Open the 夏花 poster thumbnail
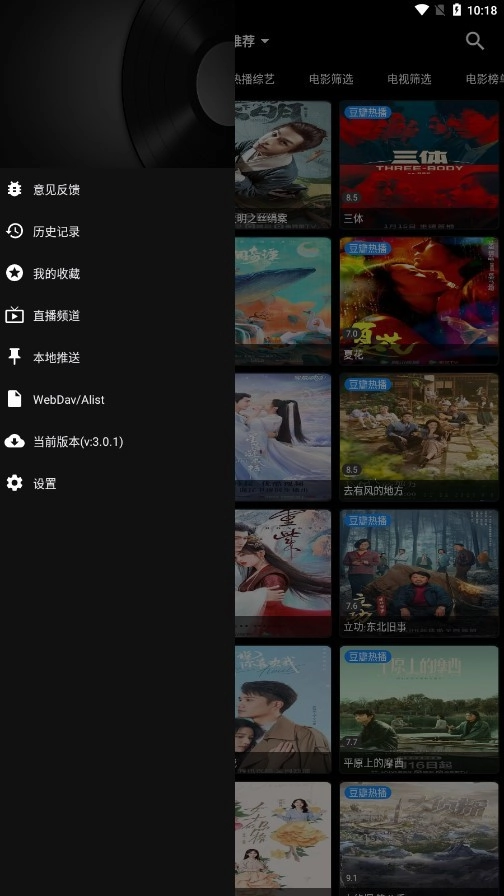The image size is (504, 896). [x=419, y=301]
